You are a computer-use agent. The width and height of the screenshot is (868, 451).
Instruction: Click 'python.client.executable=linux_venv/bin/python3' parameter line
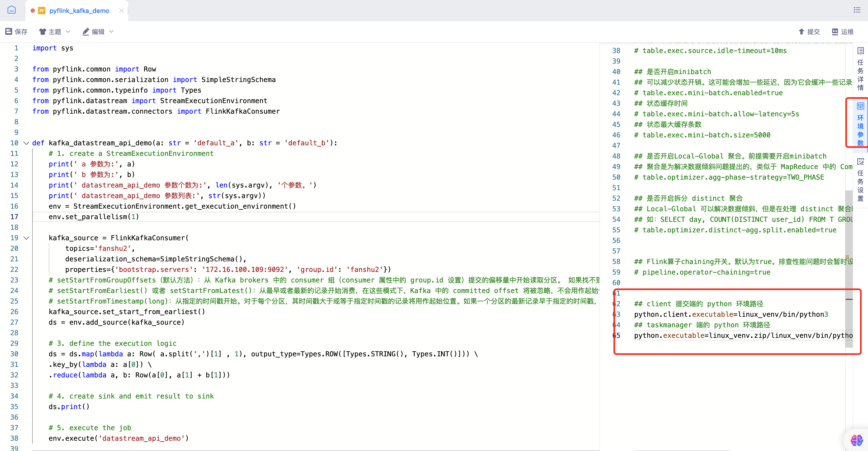pos(731,315)
